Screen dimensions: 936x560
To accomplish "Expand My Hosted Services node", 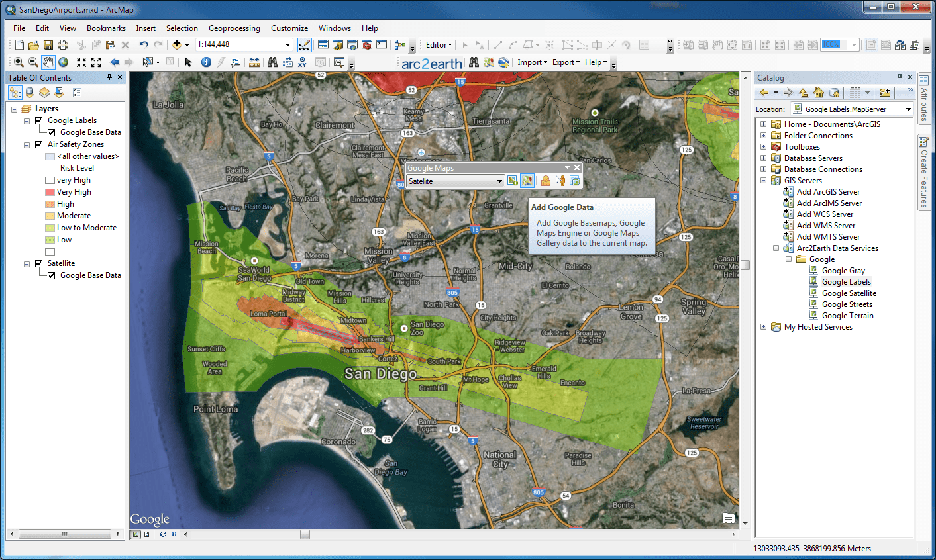I will [x=763, y=327].
